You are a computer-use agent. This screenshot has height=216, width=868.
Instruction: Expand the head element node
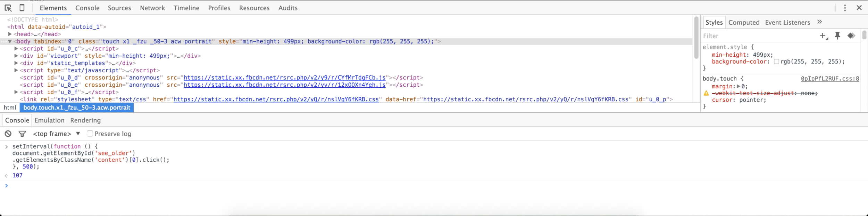click(x=10, y=34)
